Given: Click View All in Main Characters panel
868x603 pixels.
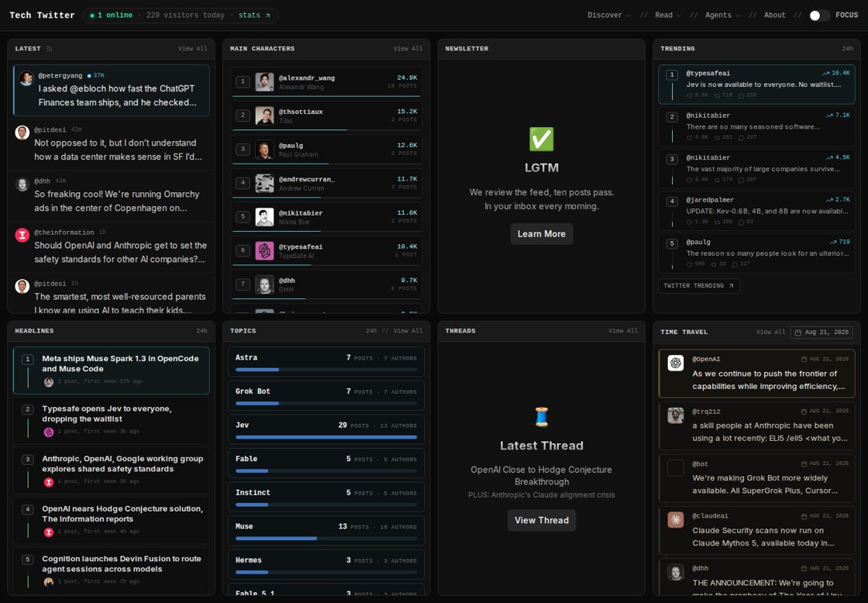Looking at the screenshot, I should pos(408,49).
